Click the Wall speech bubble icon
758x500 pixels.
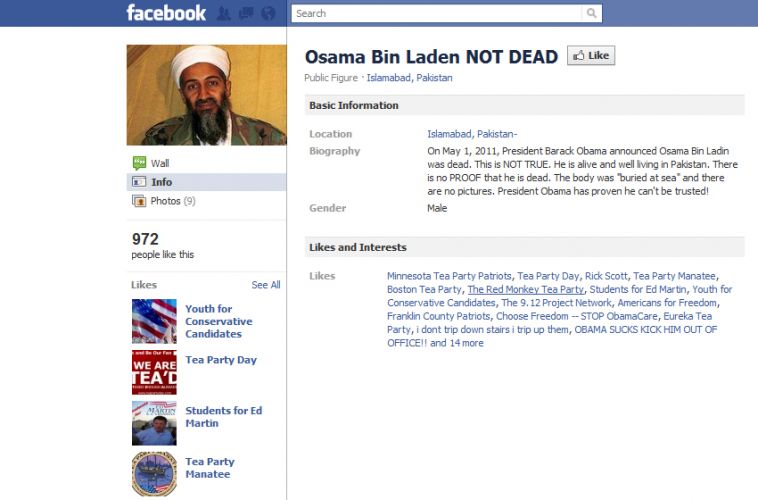(139, 163)
